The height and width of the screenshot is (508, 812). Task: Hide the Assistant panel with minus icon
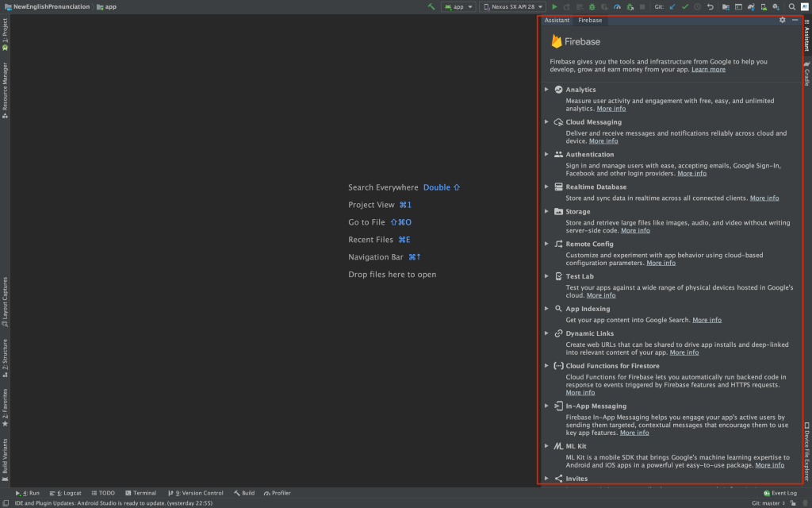tap(795, 20)
